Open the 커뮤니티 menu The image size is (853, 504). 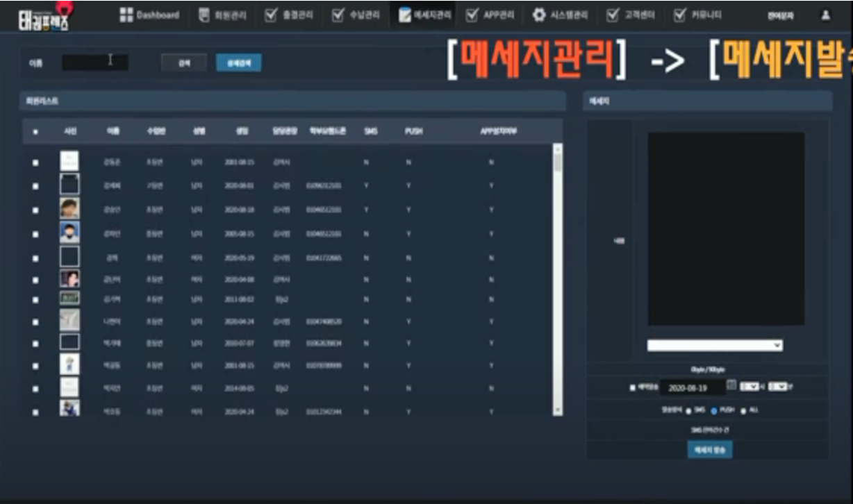(x=698, y=15)
